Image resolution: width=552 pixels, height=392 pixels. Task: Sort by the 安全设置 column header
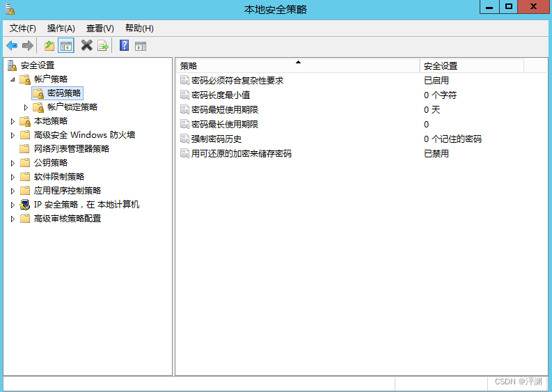(472, 66)
